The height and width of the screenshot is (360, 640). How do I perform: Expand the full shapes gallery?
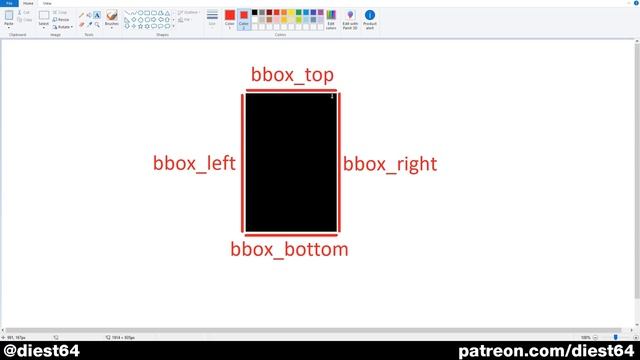173,26
